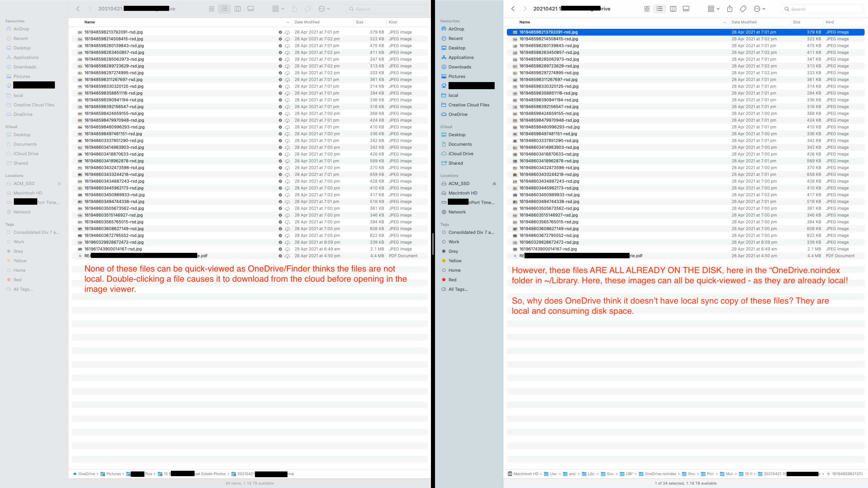Switch right window to column view
The image size is (868, 488).
click(673, 9)
